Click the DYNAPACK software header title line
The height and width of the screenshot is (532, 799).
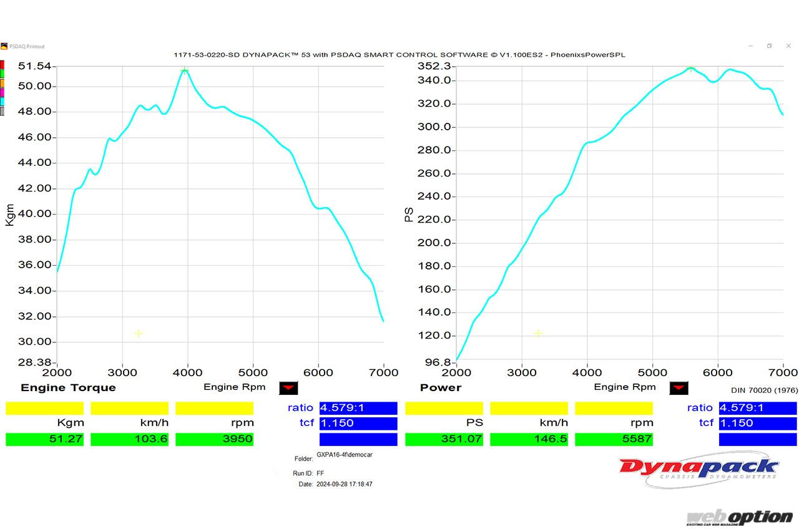click(399, 55)
